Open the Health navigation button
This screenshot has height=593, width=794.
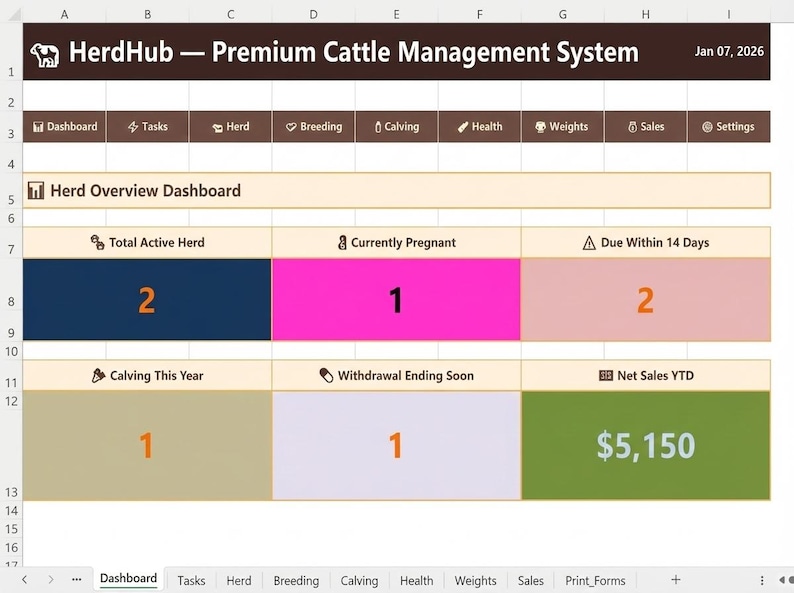click(x=480, y=127)
